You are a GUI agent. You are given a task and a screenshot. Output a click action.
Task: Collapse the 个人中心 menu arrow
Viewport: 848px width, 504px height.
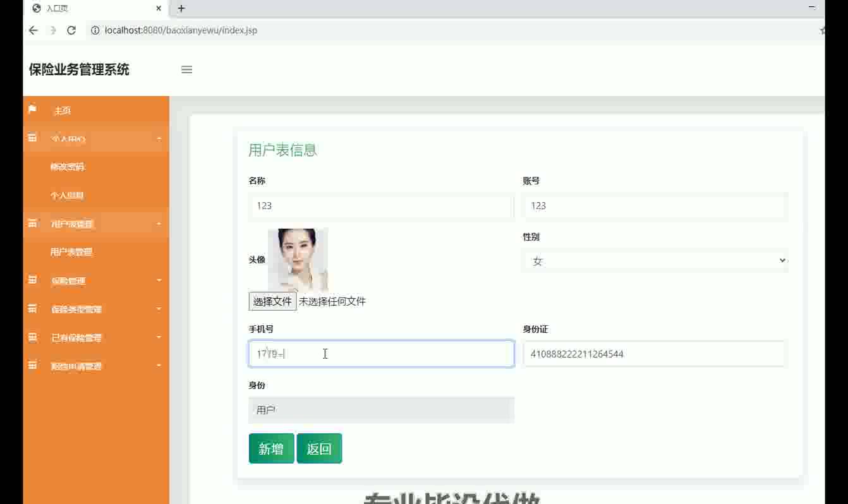(x=159, y=138)
